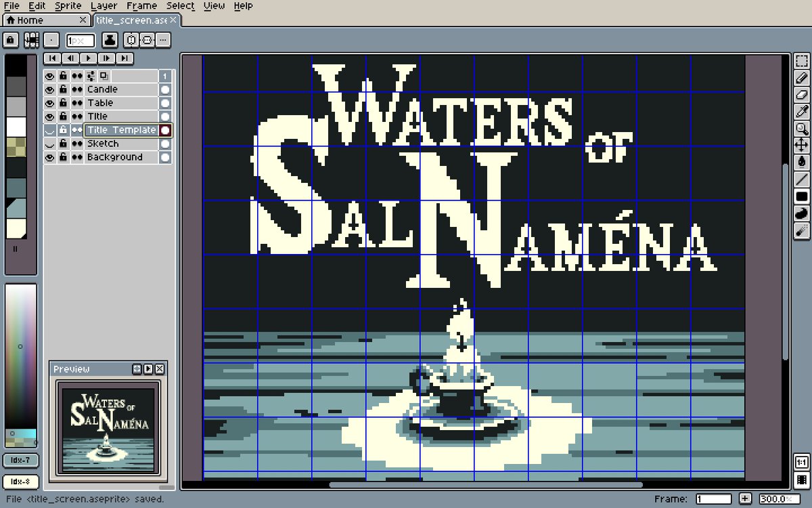Go to next frame

[x=106, y=58]
